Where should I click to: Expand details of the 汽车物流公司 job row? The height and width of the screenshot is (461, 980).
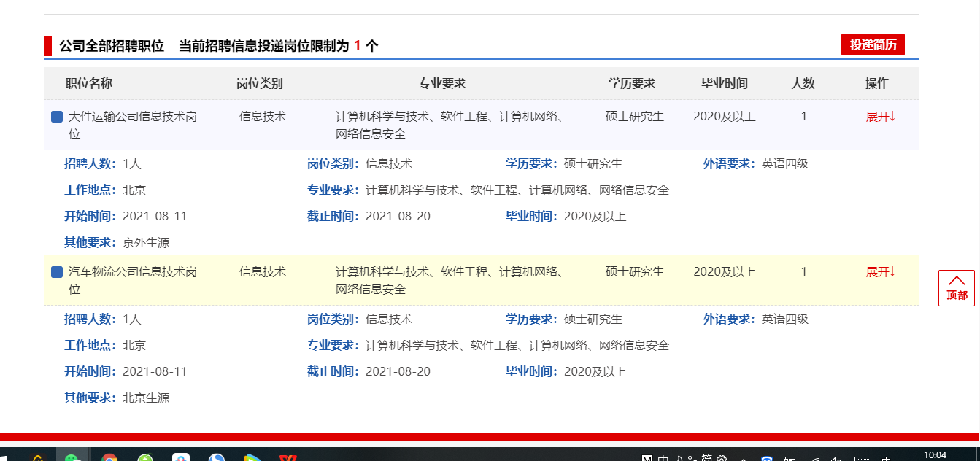point(880,272)
